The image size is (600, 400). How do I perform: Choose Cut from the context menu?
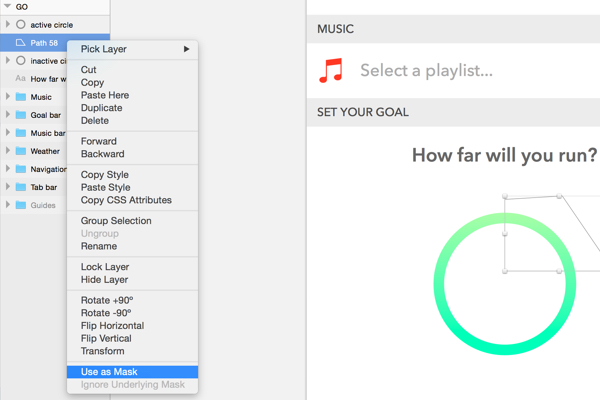coord(132,70)
